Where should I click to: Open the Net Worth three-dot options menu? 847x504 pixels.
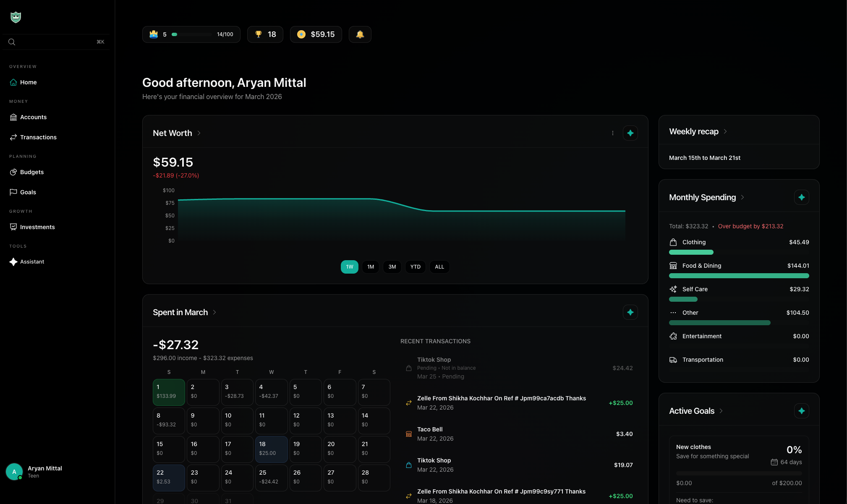click(x=612, y=133)
